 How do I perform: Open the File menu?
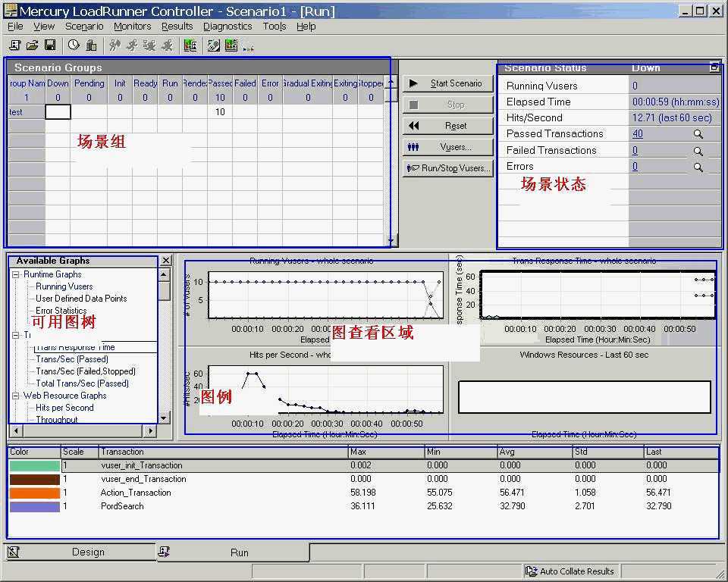[15, 27]
